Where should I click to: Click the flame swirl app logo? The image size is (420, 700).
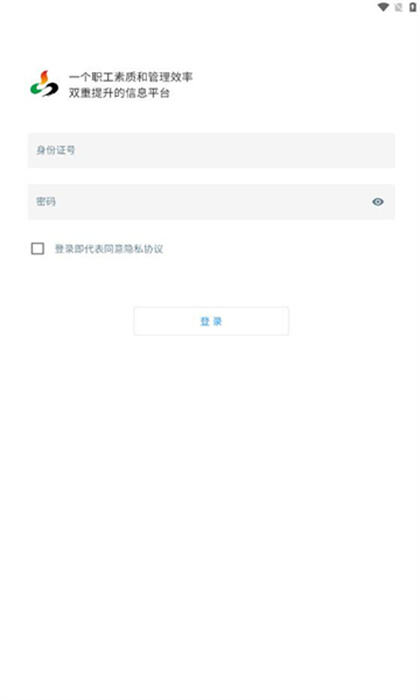click(x=44, y=83)
